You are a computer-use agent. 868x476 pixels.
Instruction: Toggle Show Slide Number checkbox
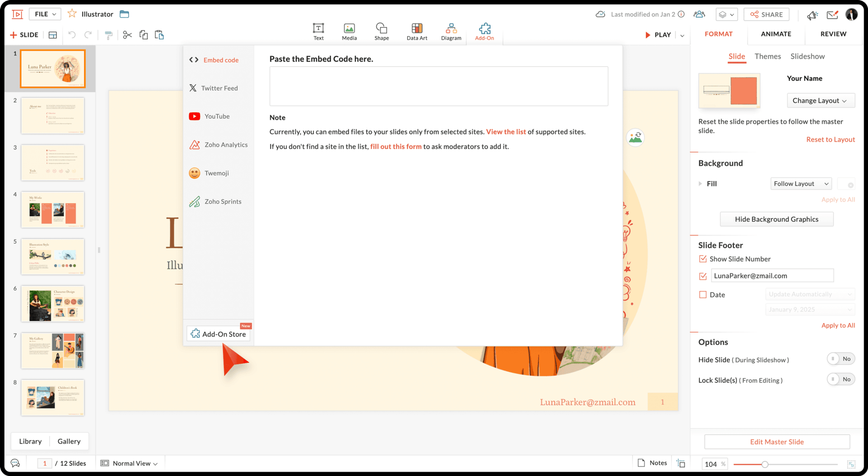pyautogui.click(x=703, y=259)
